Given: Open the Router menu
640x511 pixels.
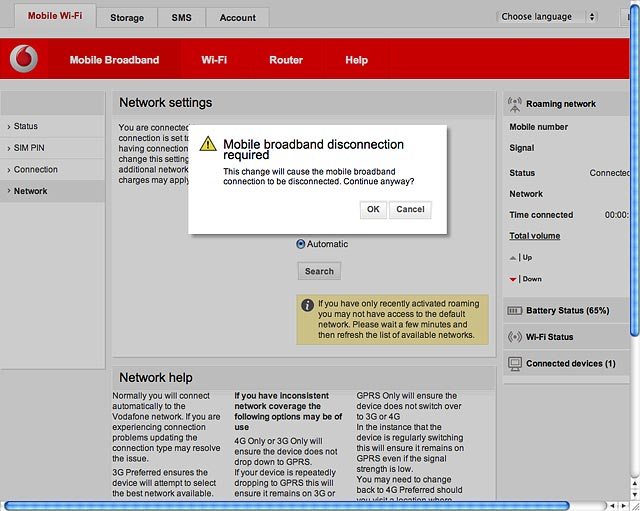Looking at the screenshot, I should point(286,60).
